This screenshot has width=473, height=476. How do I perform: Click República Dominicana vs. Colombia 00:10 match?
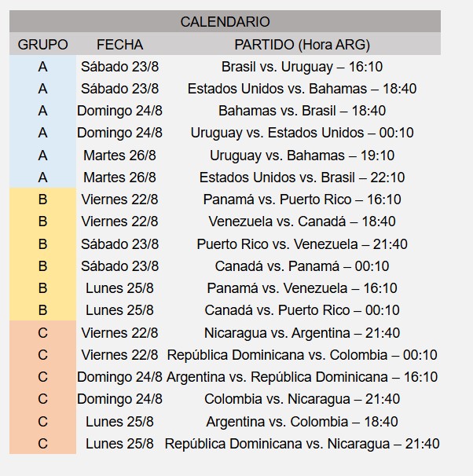point(302,355)
